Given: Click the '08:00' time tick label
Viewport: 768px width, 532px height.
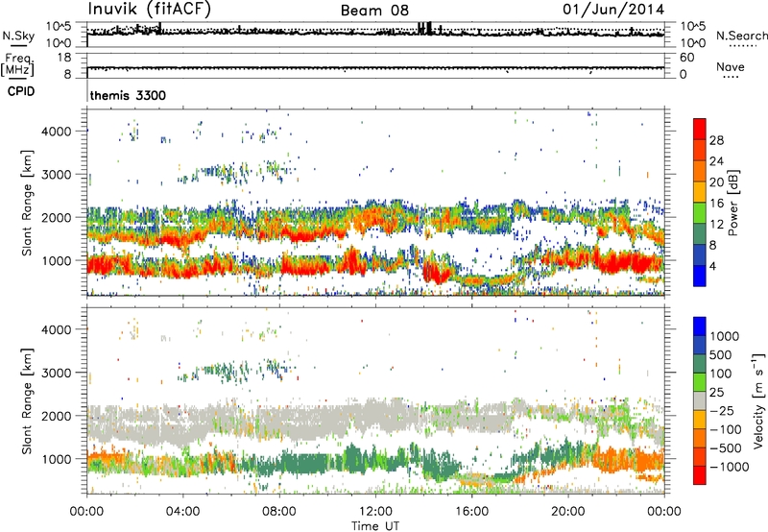Looking at the screenshot, I should [x=279, y=512].
